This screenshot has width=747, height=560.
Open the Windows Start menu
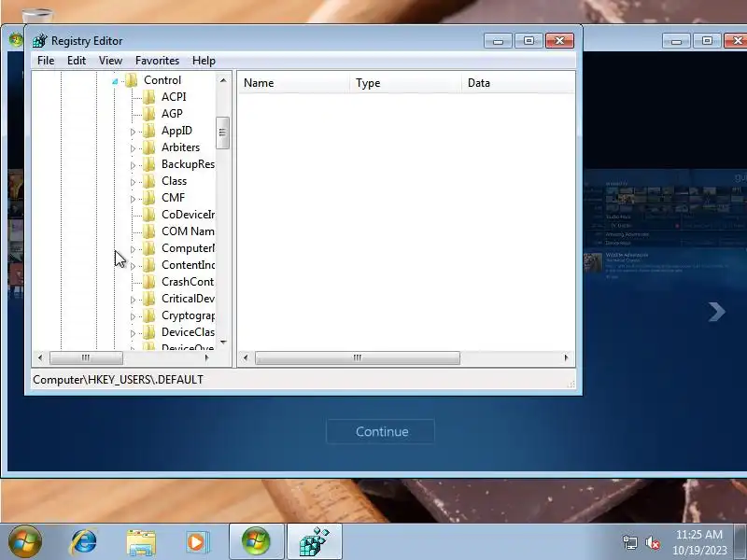tap(25, 541)
